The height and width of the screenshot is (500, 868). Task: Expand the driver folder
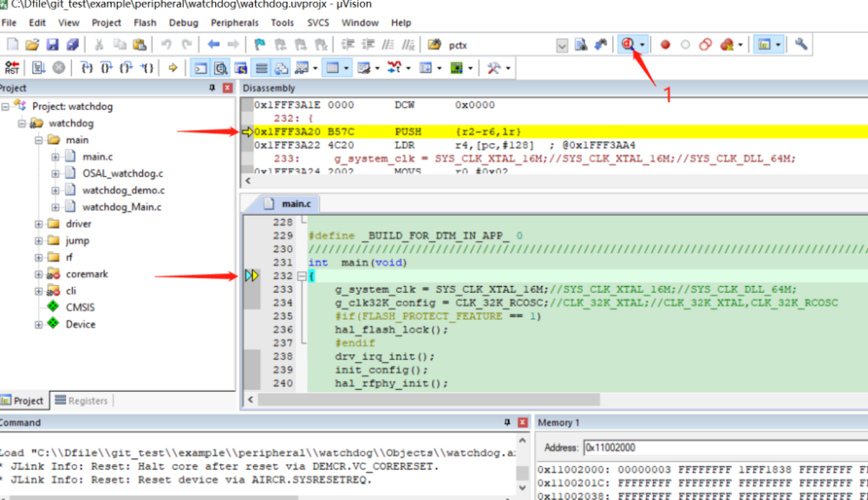click(38, 224)
